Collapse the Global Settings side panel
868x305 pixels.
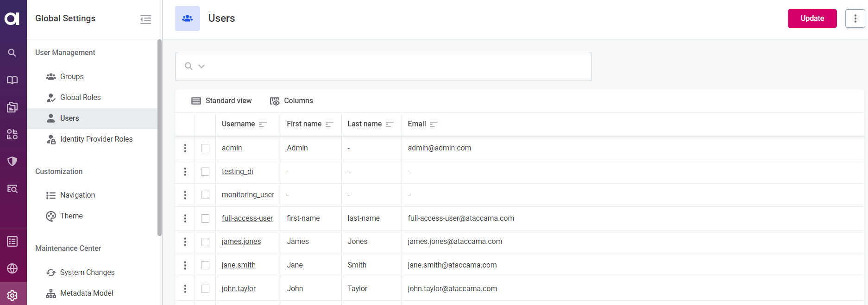145,19
